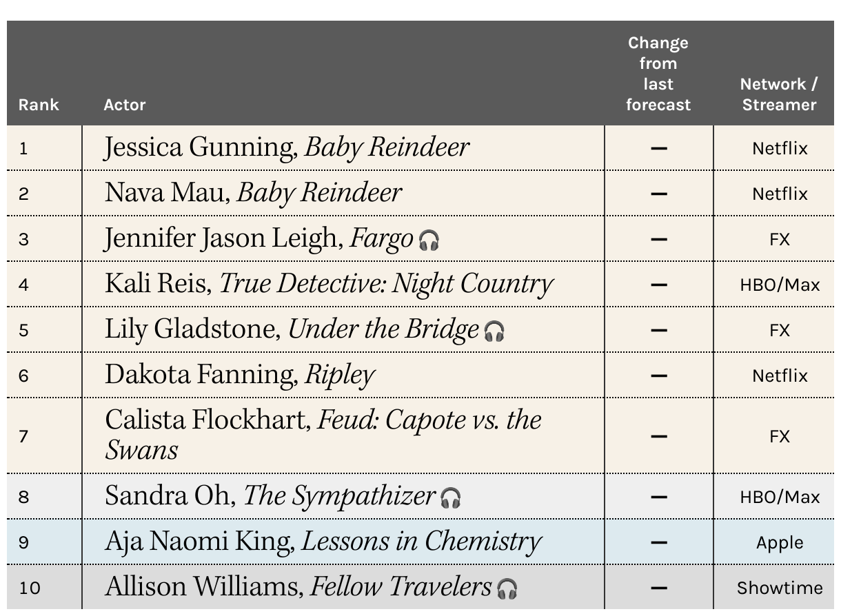Viewport: 841px width, 616px height.
Task: Click the Network / Streamer column header
Action: click(779, 94)
